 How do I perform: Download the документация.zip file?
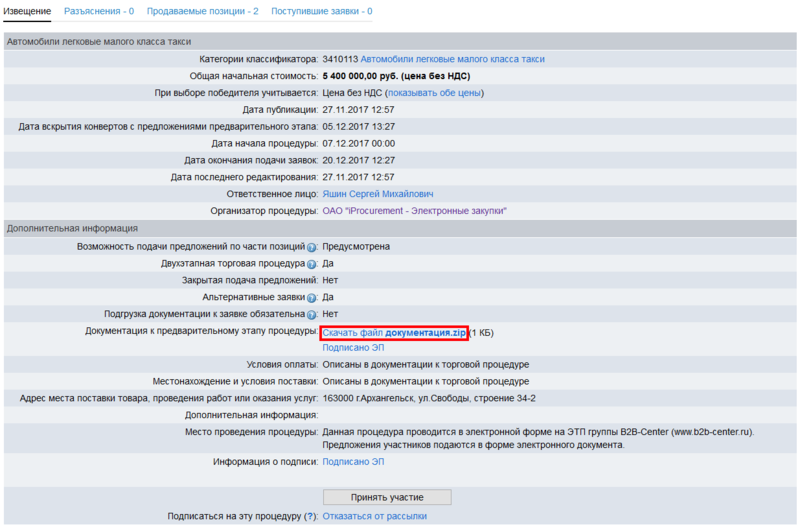(395, 332)
